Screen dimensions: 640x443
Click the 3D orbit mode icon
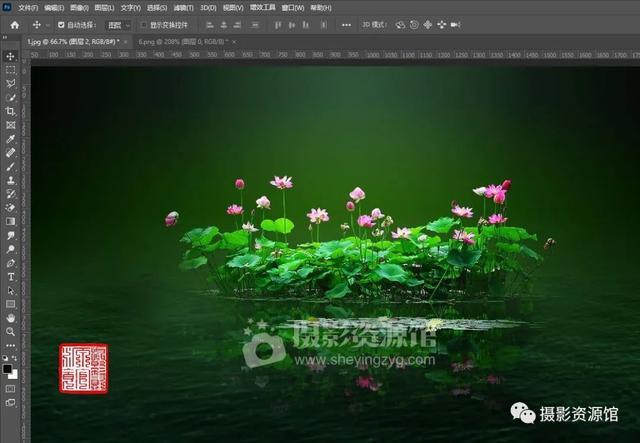pyautogui.click(x=400, y=25)
